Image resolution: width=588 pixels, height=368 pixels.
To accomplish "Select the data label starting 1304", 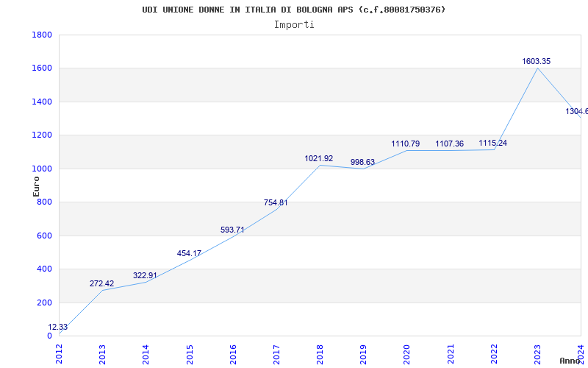I will 577,112.
